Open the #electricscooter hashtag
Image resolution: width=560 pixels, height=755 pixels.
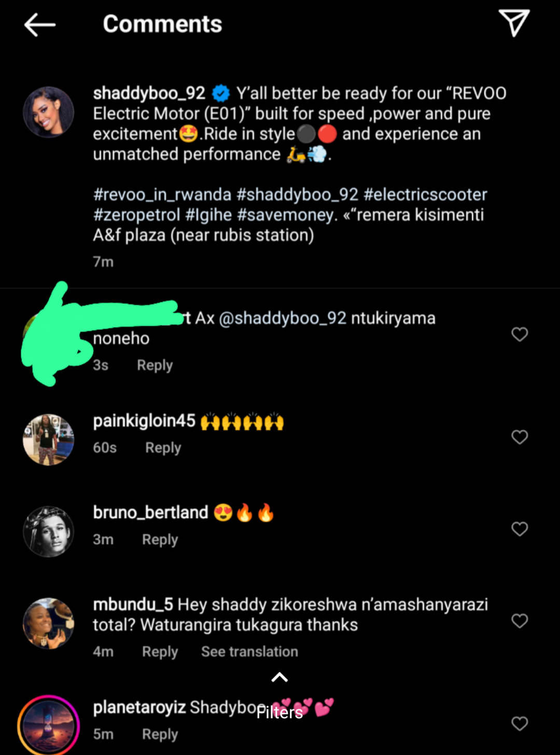425,195
